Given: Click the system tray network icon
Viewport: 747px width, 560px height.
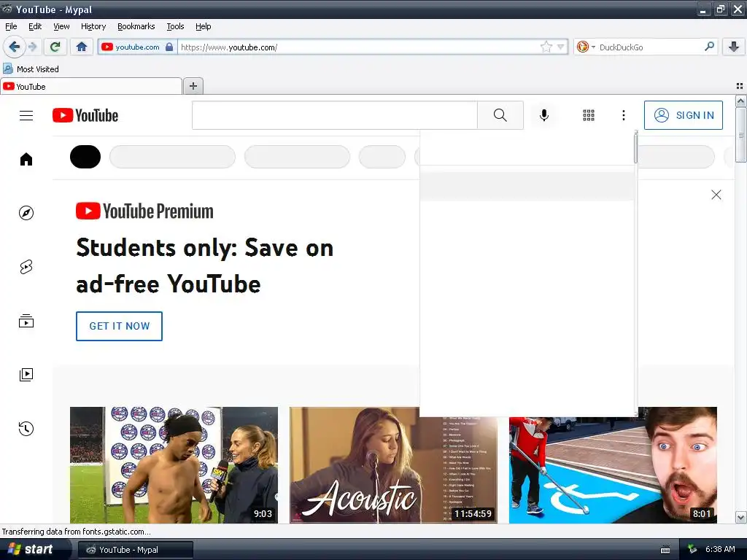Looking at the screenshot, I should (692, 550).
